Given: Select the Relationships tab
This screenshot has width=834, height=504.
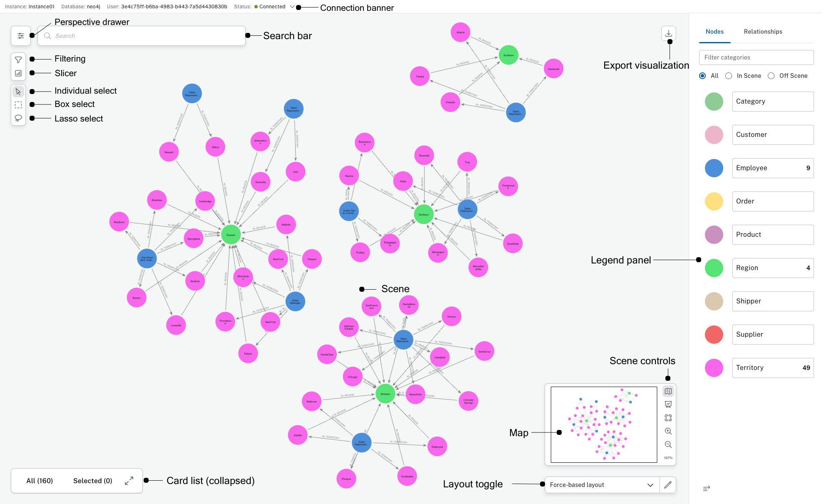Looking at the screenshot, I should 763,32.
